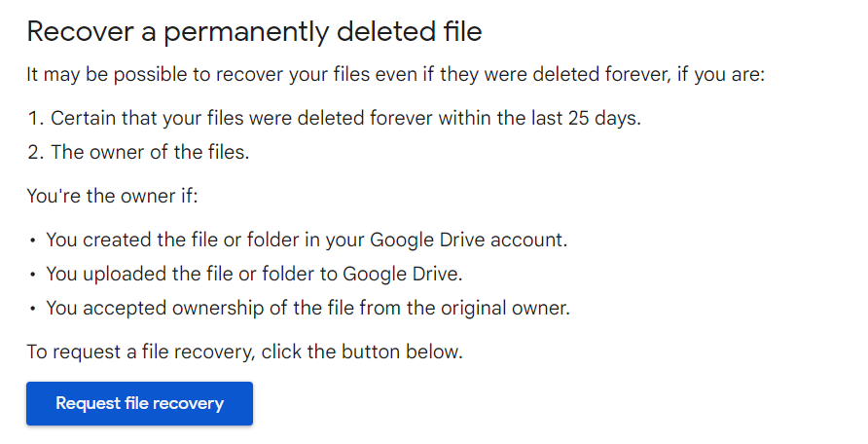Click the Request file recovery button
This screenshot has height=444, width=868.
pos(139,403)
